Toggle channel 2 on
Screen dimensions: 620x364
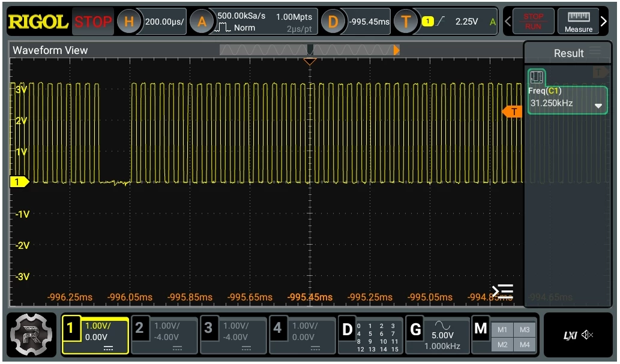click(x=164, y=335)
